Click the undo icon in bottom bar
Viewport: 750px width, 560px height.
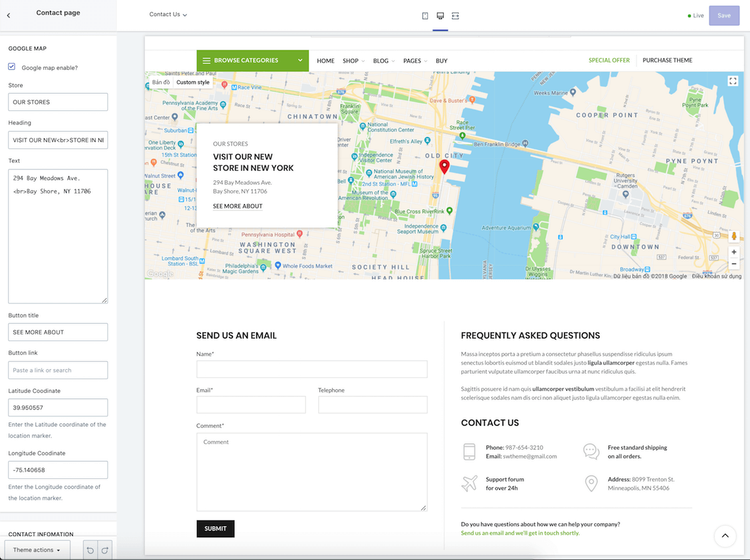[x=91, y=550]
